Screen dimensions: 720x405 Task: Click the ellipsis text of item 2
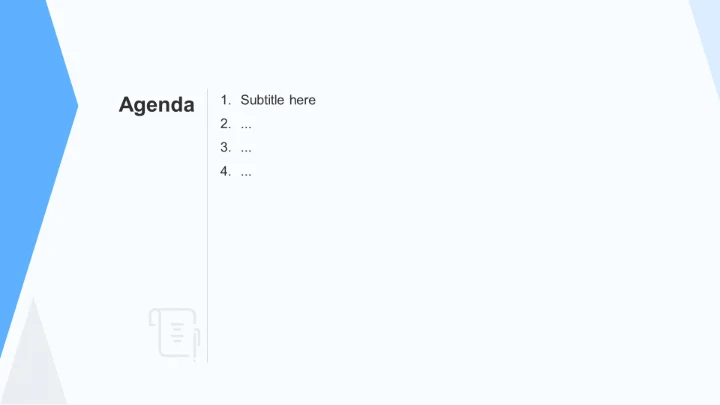[x=246, y=125]
